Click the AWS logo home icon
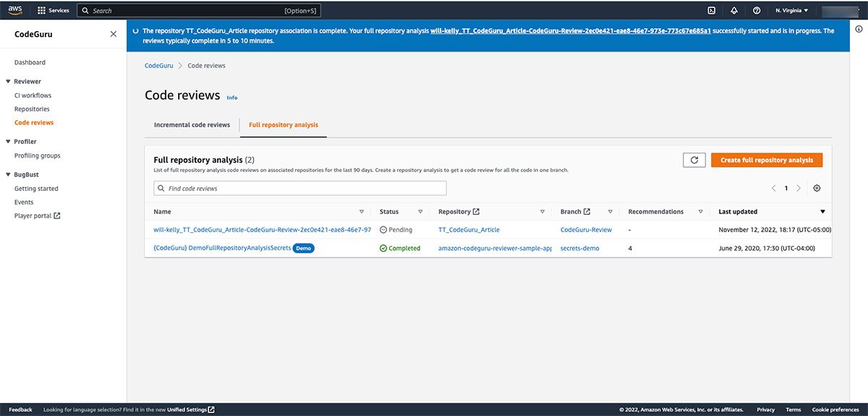 tap(16, 10)
